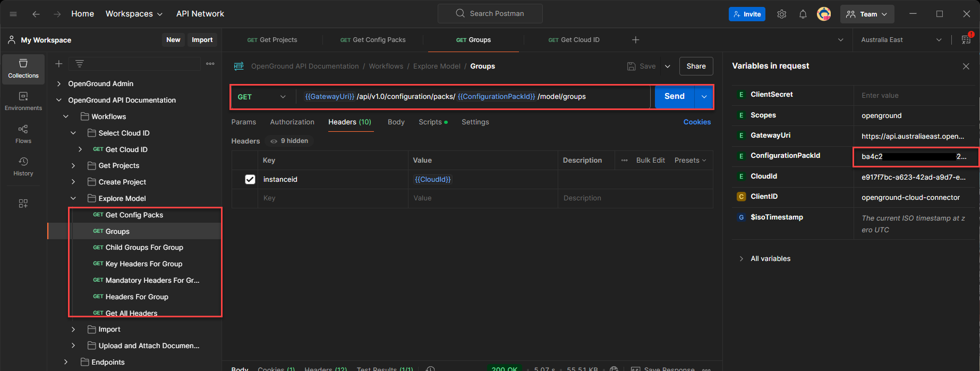This screenshot has height=371, width=980.
Task: Open Collections in the sidebar
Action: [x=23, y=69]
